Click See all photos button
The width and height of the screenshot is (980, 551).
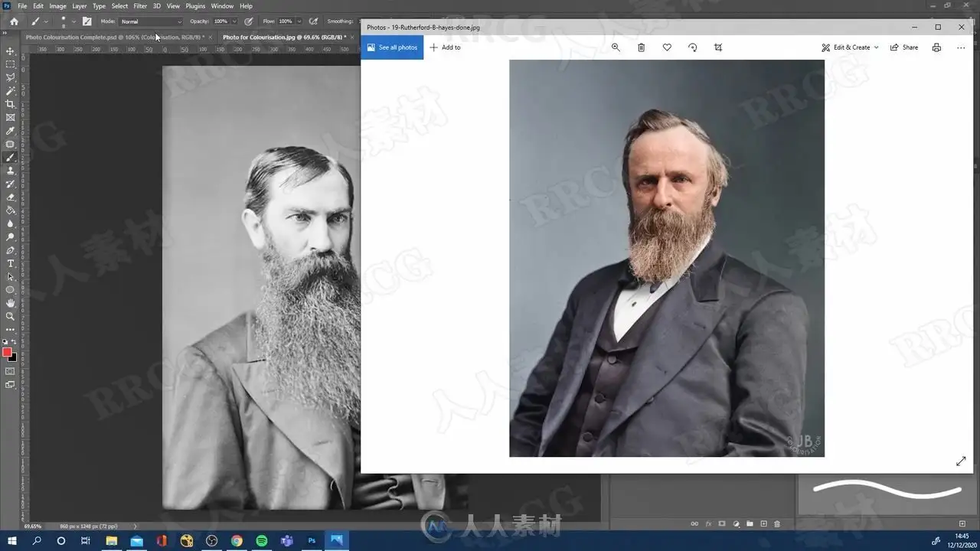pyautogui.click(x=392, y=47)
